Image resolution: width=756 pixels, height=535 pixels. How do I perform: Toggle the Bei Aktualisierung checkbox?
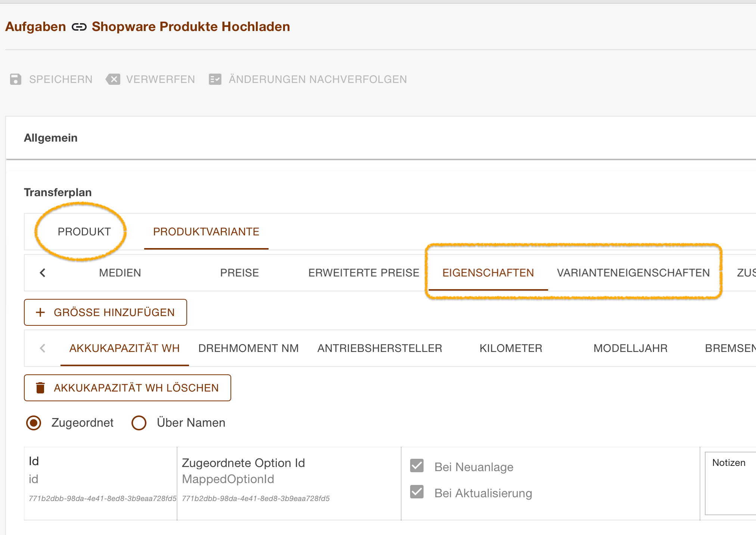417,492
